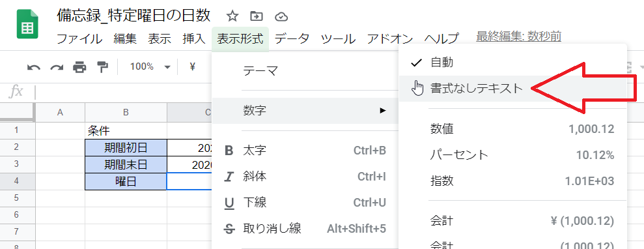The width and height of the screenshot is (644, 249).
Task: Open the 挿入 menu
Action: 194,38
